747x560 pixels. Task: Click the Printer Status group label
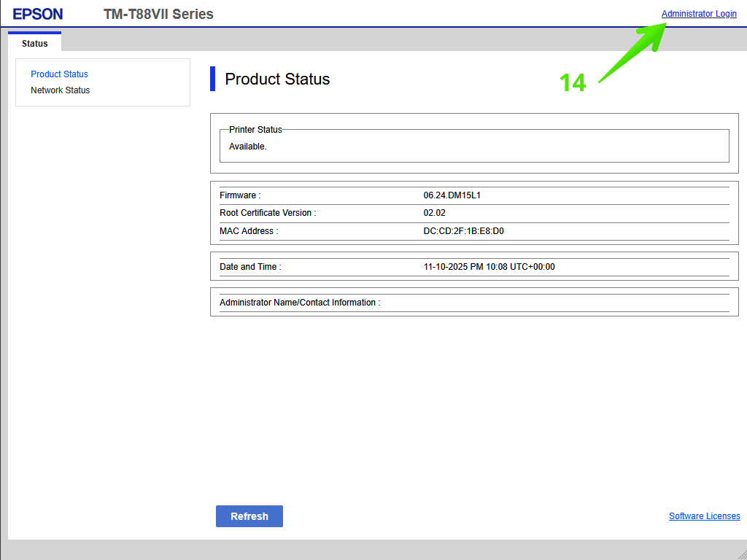tap(255, 130)
